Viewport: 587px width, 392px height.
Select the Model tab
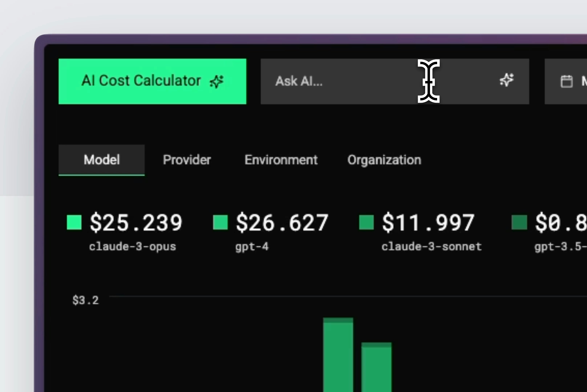(x=102, y=160)
